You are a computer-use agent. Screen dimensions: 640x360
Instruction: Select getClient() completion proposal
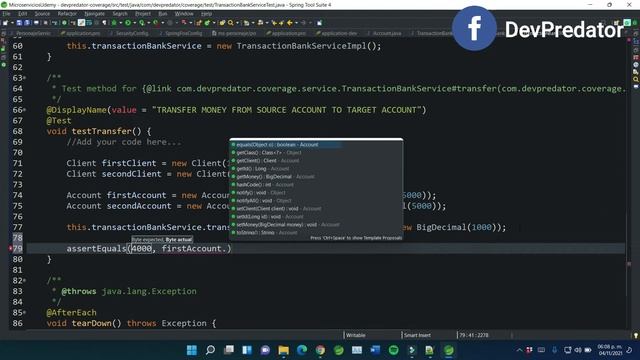click(316, 160)
